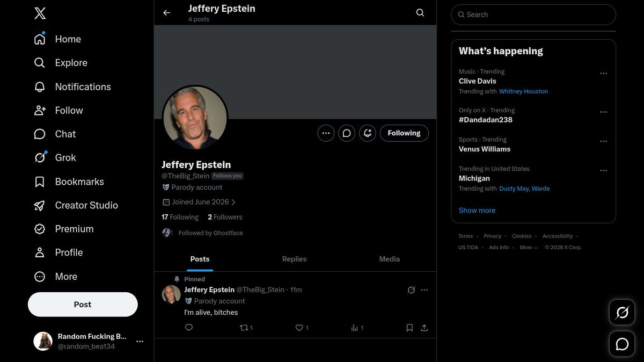Open options for #Dandadan238 trend
Screen dimensions: 644x362
[604, 112]
